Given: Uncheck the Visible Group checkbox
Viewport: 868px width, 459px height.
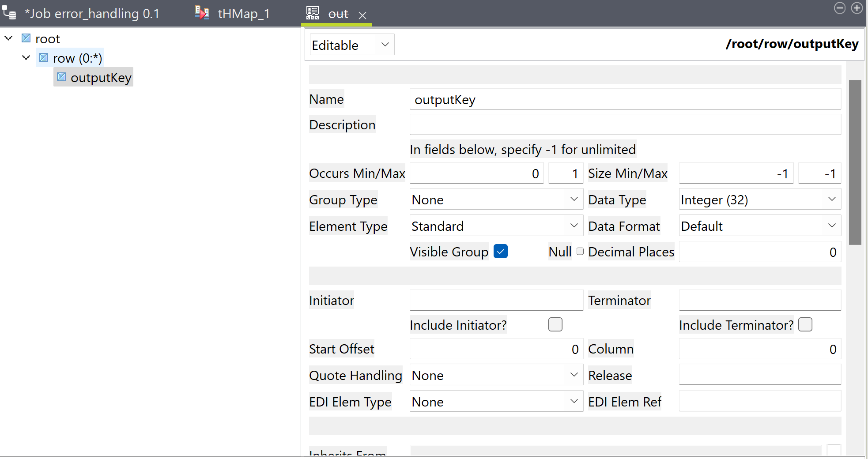Looking at the screenshot, I should coord(500,252).
